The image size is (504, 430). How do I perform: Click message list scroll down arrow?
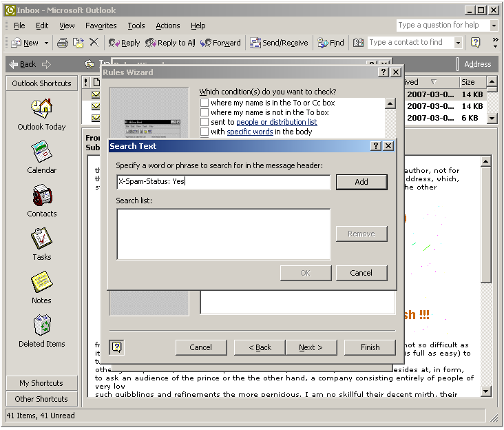click(x=492, y=119)
